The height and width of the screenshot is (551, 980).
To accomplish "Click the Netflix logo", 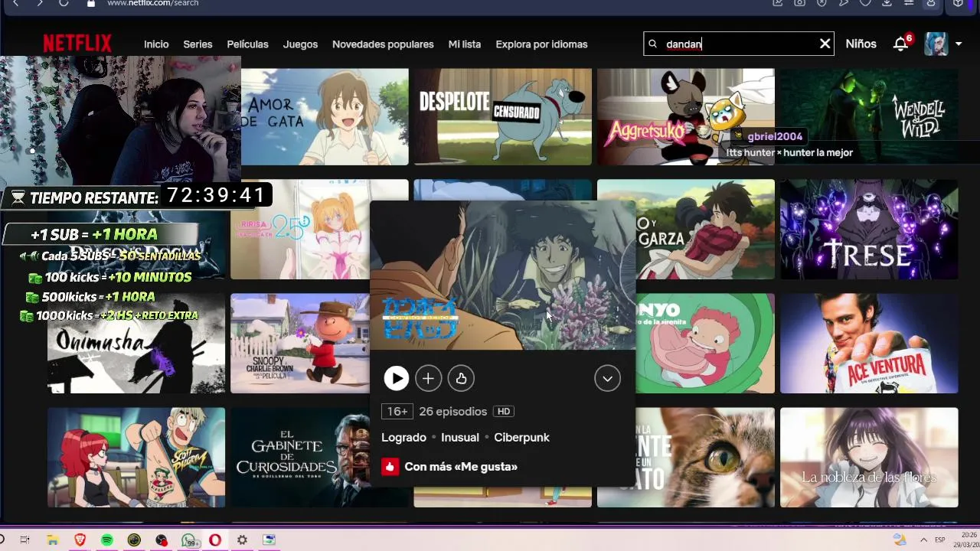I will tap(77, 44).
